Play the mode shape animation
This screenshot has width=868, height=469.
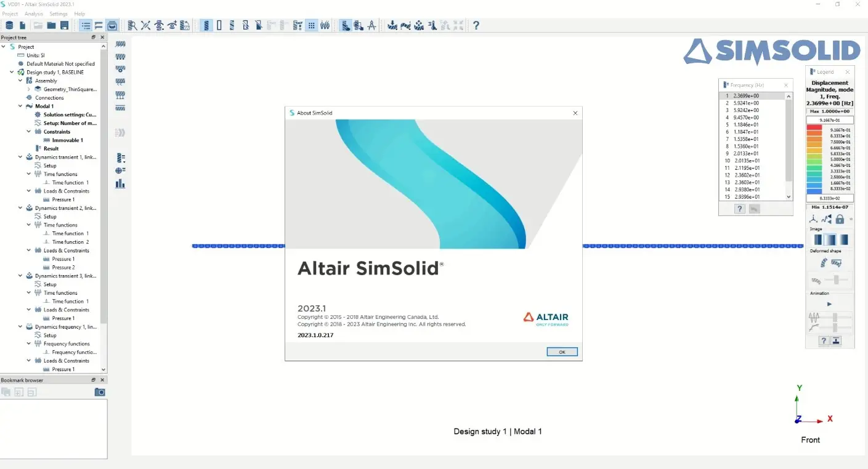(829, 304)
